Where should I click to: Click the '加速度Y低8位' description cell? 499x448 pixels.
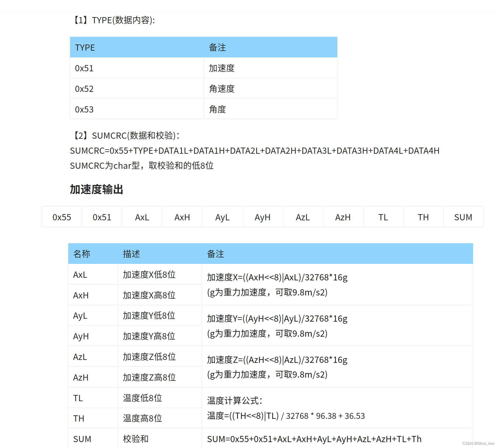tap(160, 315)
